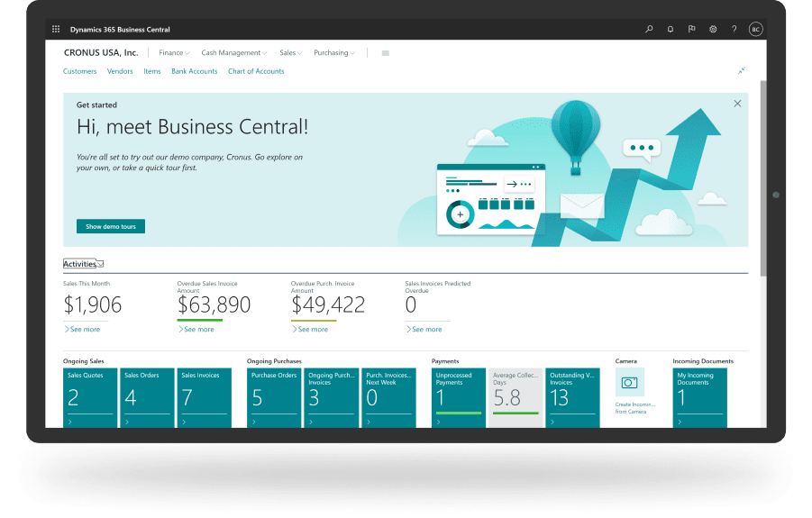Open the Ongoing Purch. Invoices tile
Screen dimensions: 812x518
click(x=331, y=397)
